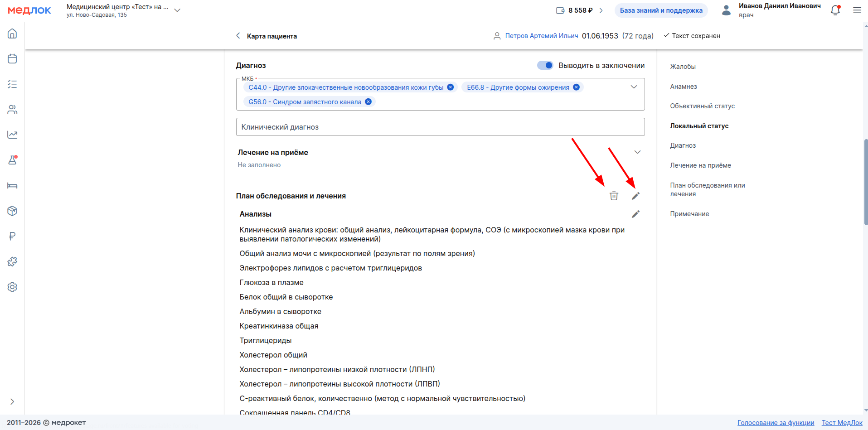Go to Примечание in the side navigation
The image size is (868, 430).
pyautogui.click(x=689, y=214)
